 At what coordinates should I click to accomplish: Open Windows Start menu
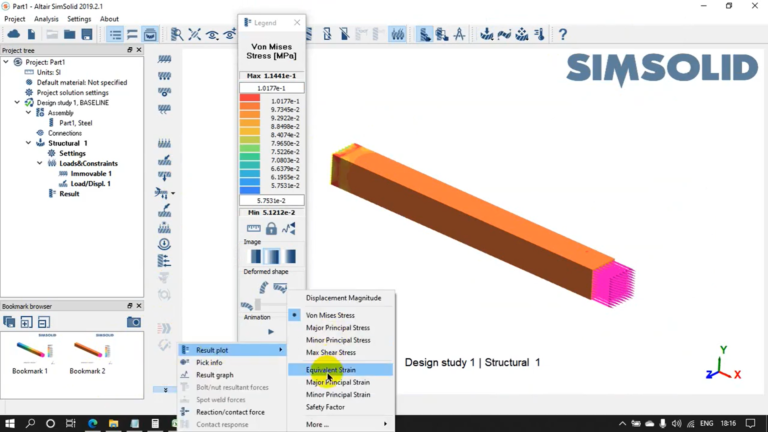click(10, 423)
